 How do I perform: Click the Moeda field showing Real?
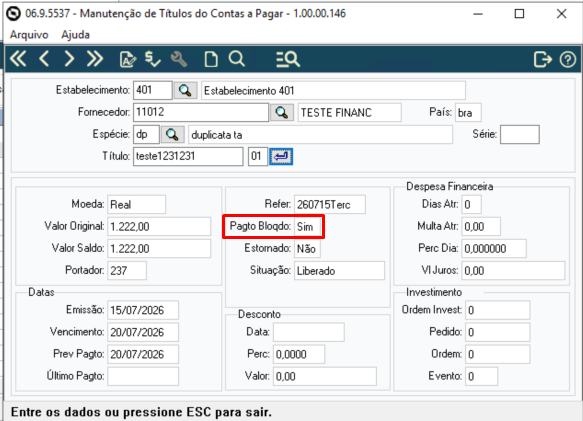coord(136,204)
